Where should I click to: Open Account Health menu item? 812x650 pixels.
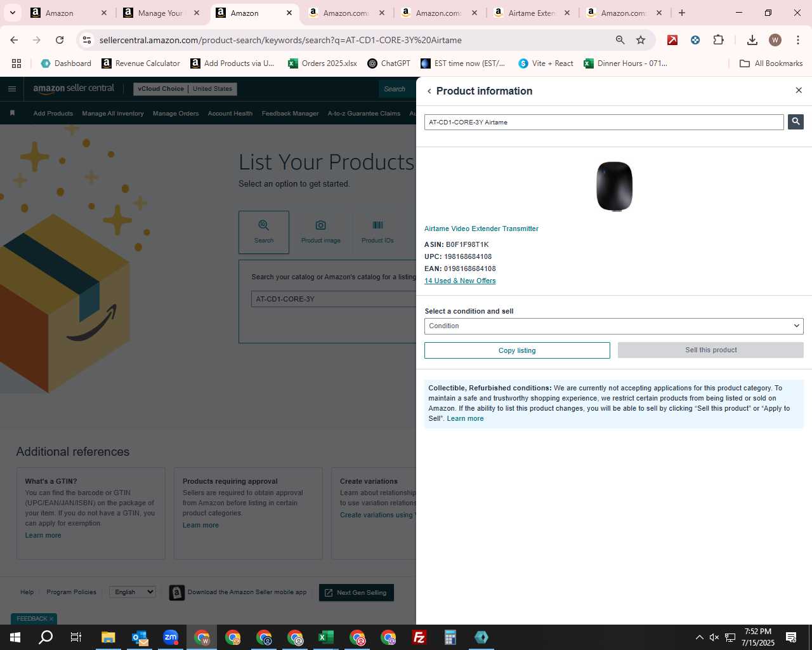(230, 114)
